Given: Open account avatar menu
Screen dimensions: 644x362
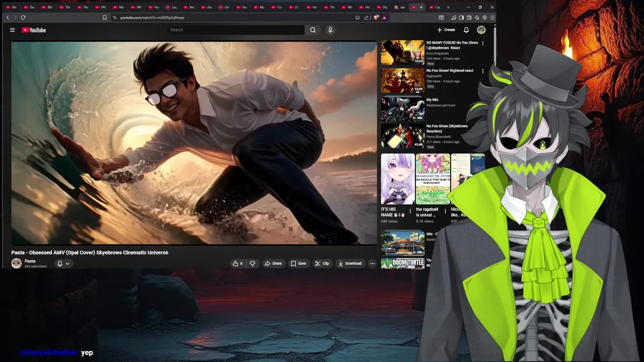Looking at the screenshot, I should point(481,30).
